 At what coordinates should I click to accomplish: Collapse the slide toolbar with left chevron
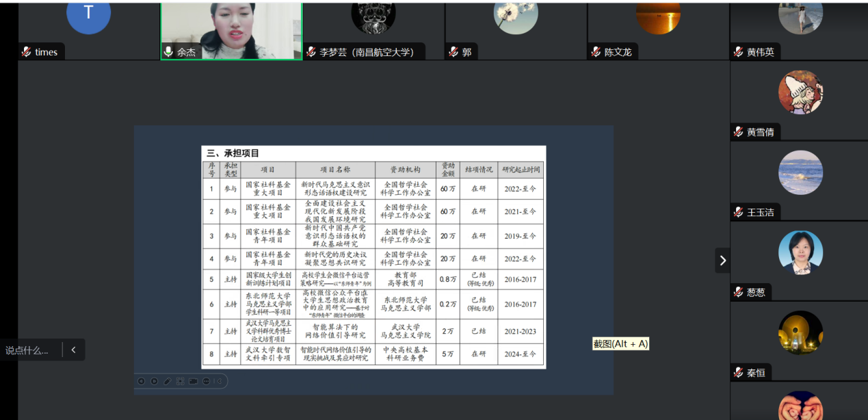click(220, 381)
